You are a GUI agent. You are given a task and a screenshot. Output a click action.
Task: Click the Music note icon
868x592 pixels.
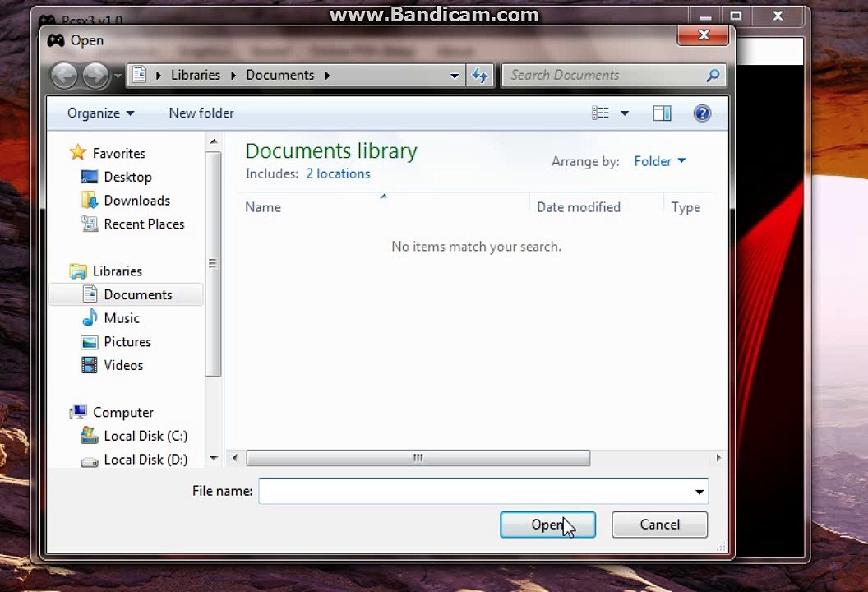point(89,318)
